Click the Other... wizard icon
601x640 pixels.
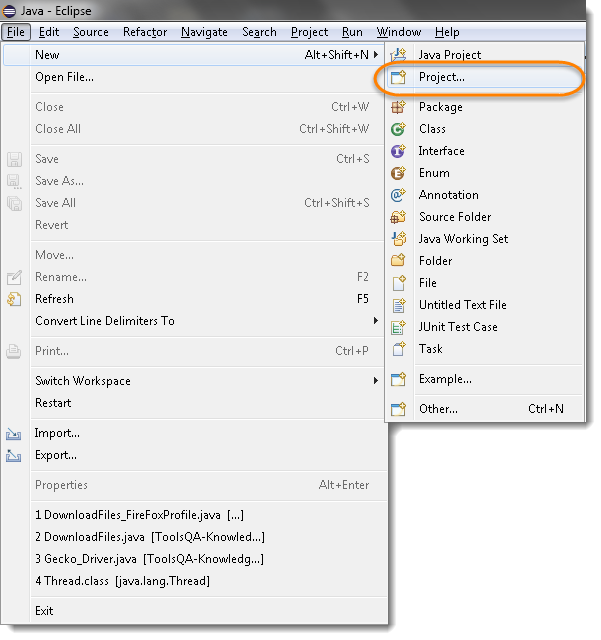coord(398,409)
